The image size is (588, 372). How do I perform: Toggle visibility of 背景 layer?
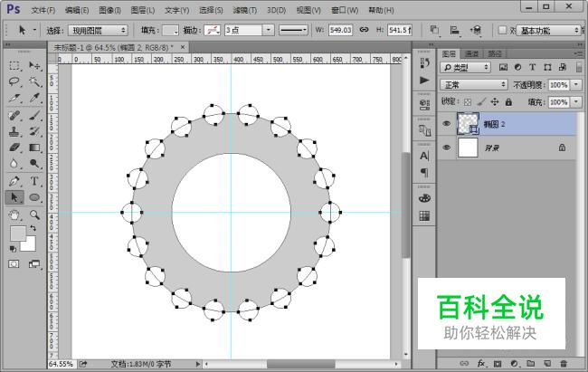(x=446, y=148)
